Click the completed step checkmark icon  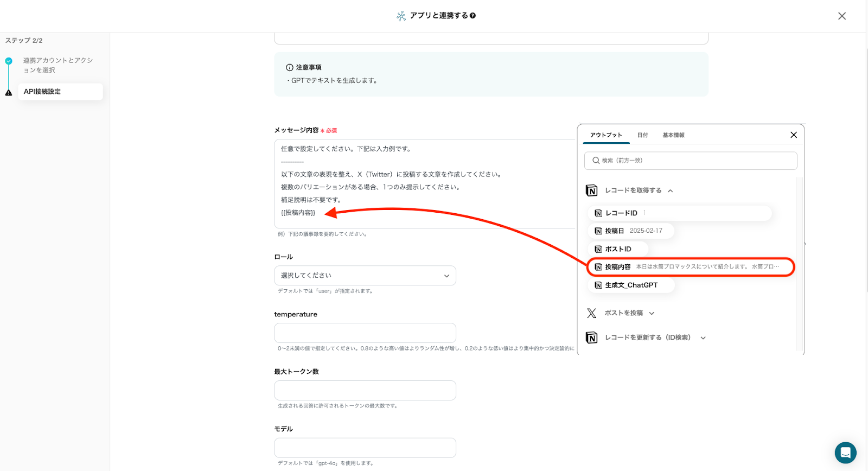(9, 61)
